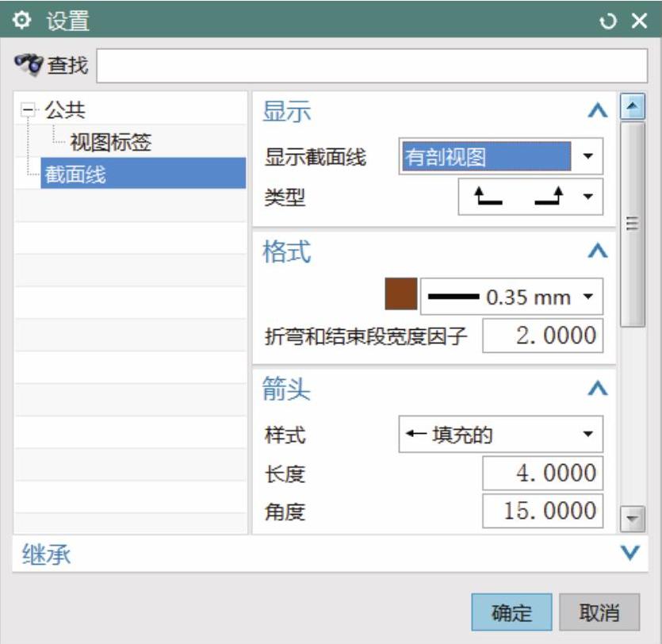Click the scrollbar up arrow
Screen dimensions: 662x644
[x=632, y=106]
